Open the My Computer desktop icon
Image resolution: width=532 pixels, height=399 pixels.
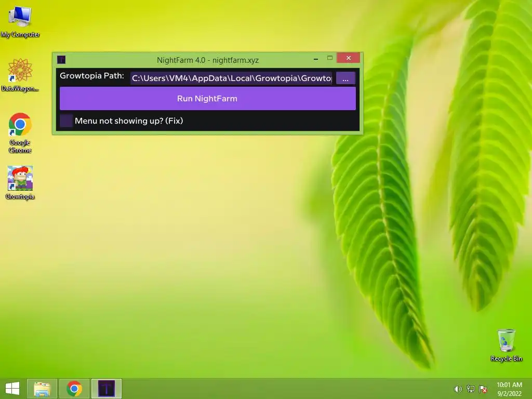pos(20,21)
